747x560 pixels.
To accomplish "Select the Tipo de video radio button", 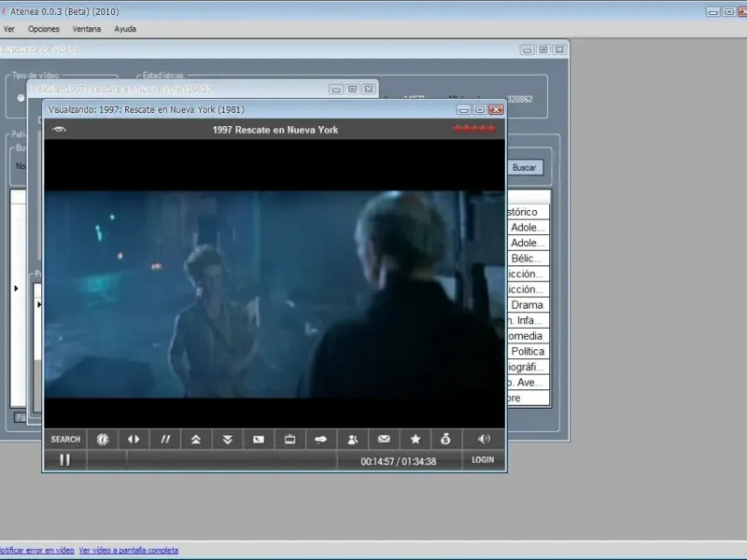I will [21, 98].
